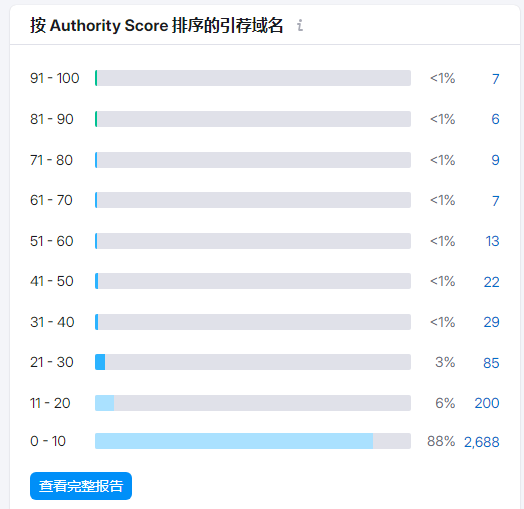Open the 13 domains link for range 51 - 60
The height and width of the screenshot is (509, 524).
tap(492, 241)
